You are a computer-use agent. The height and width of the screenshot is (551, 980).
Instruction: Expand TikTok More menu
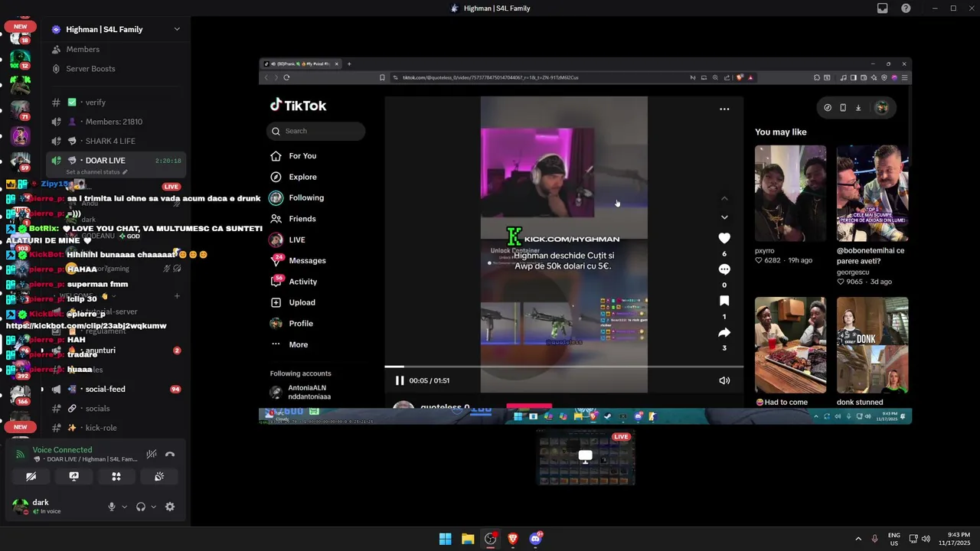298,344
